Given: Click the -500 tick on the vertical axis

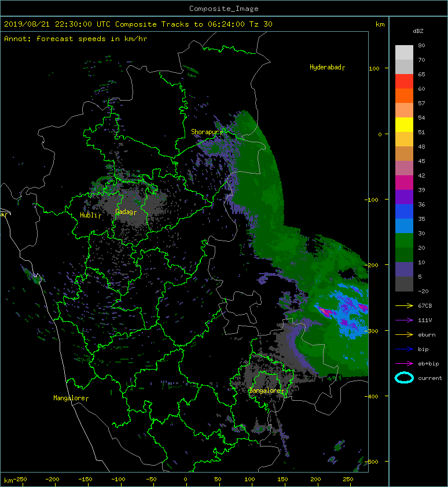Looking at the screenshot, I should [x=372, y=462].
